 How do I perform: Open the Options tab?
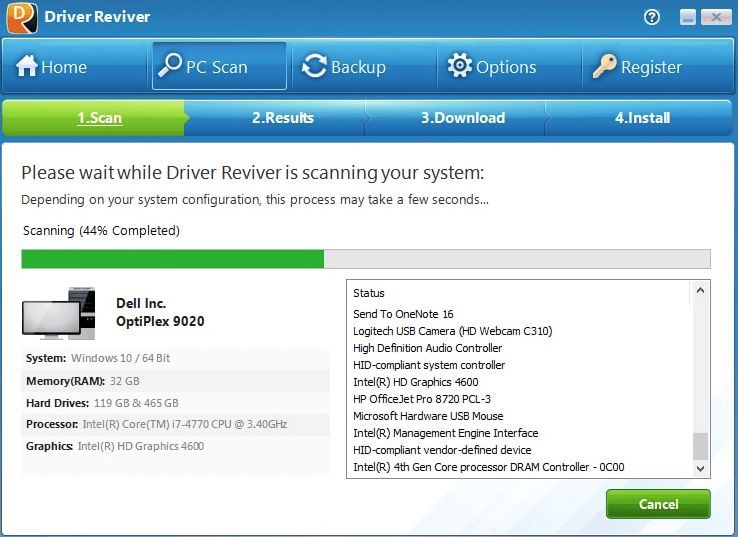coord(509,66)
